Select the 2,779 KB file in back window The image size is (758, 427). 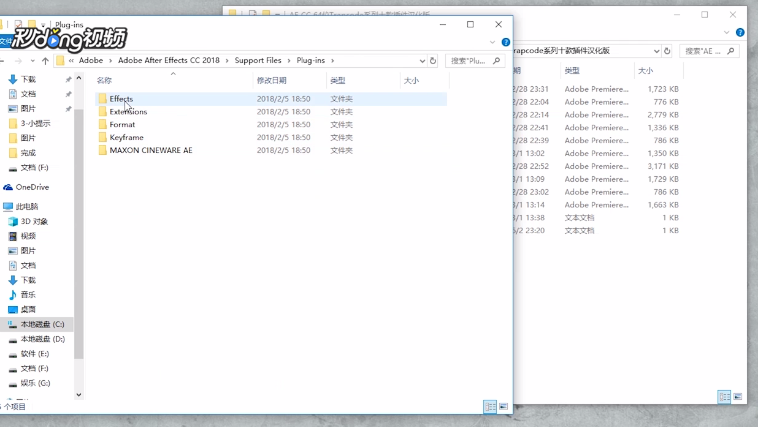[598, 115]
